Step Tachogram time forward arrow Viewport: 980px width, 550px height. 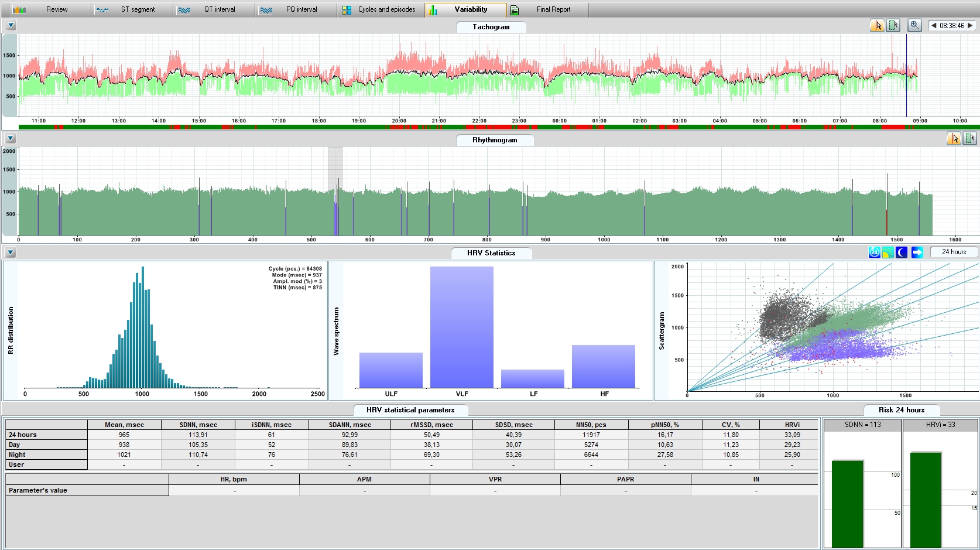970,26
